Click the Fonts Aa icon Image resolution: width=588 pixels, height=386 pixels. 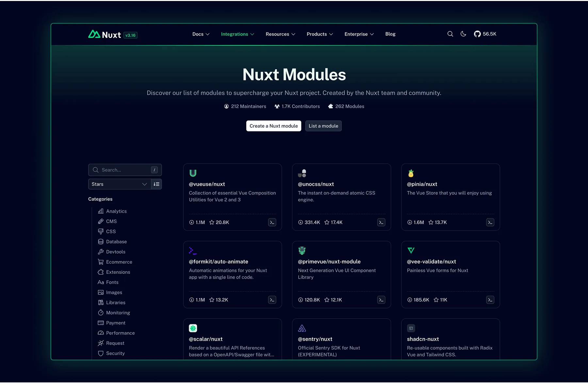101,282
